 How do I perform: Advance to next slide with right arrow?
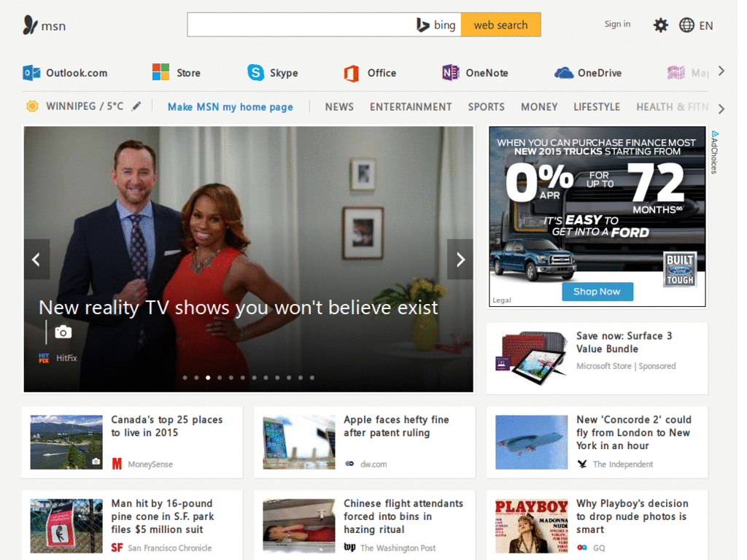click(460, 260)
